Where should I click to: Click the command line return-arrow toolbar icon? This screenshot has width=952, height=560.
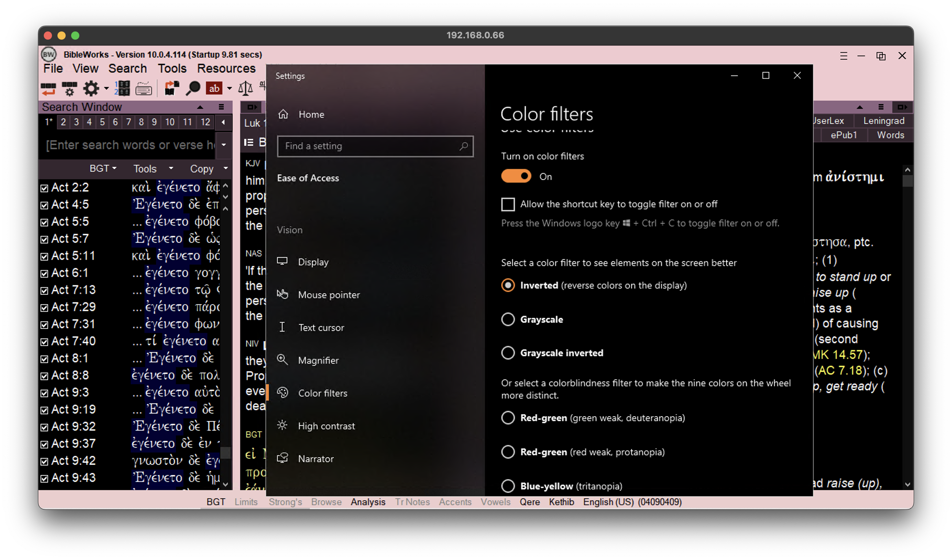(x=48, y=89)
